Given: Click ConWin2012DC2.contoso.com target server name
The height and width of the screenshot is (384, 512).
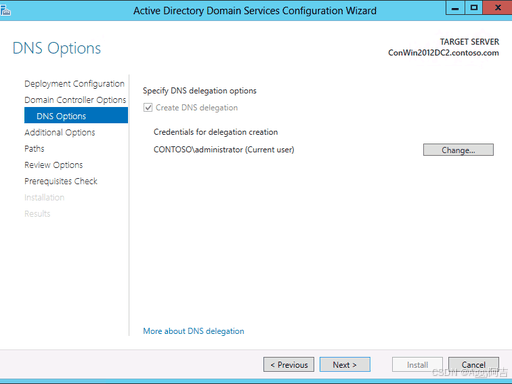Looking at the screenshot, I should coord(443,53).
